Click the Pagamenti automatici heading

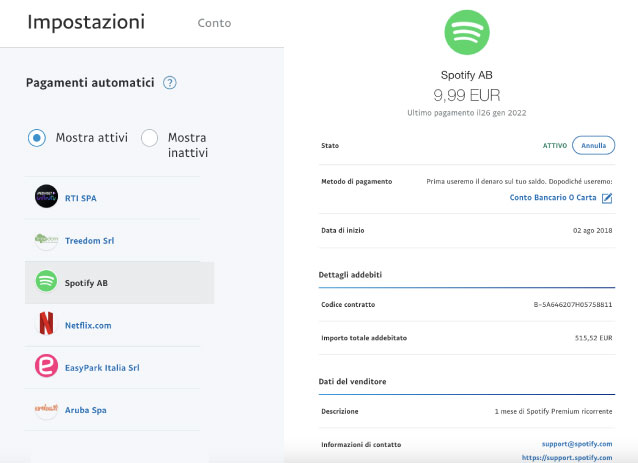[90, 83]
